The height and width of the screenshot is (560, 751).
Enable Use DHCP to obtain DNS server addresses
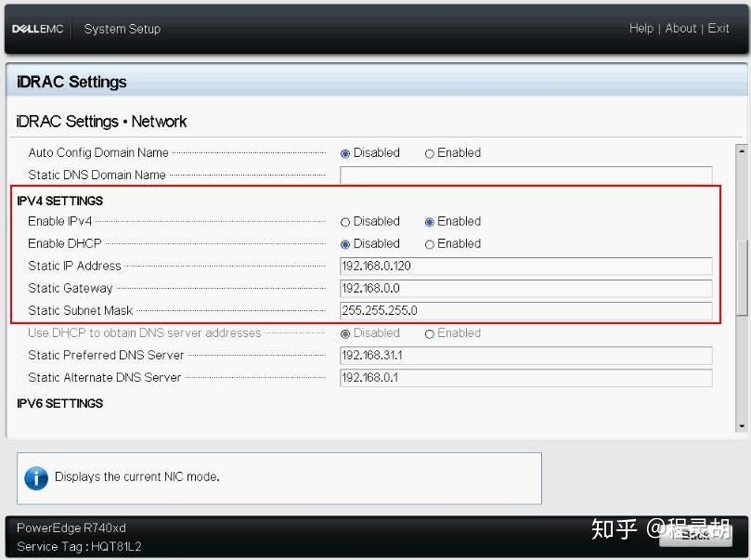pos(430,332)
